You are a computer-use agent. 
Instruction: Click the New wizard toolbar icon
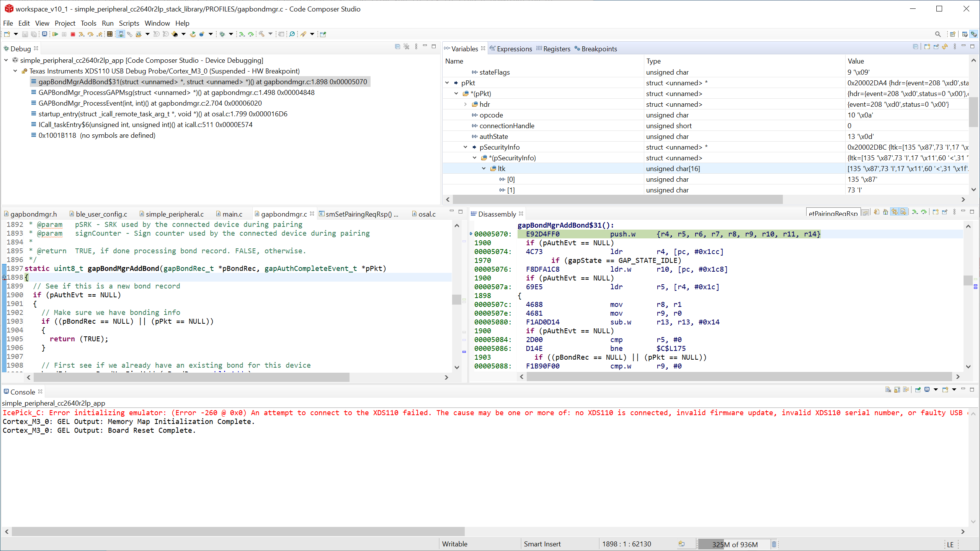point(7,34)
